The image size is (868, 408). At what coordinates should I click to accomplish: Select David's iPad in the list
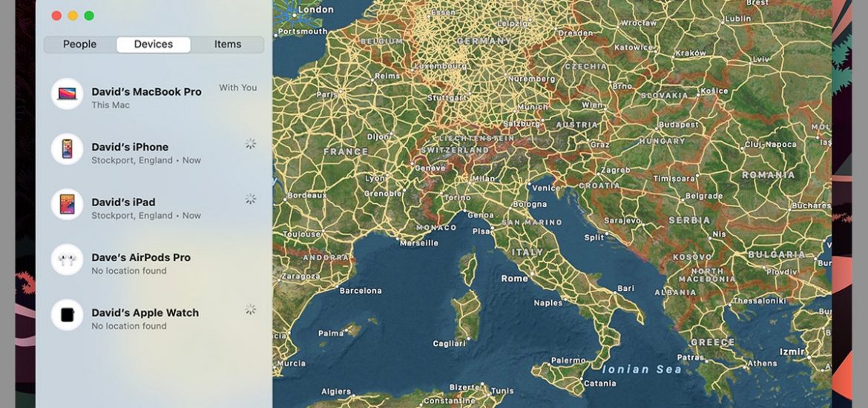[x=154, y=205]
